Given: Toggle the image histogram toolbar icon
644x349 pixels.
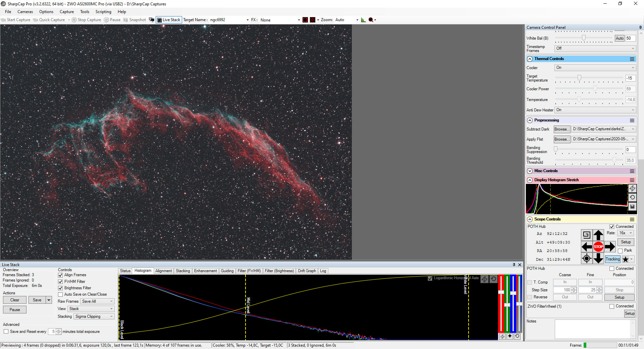Looking at the screenshot, I should coord(363,20).
